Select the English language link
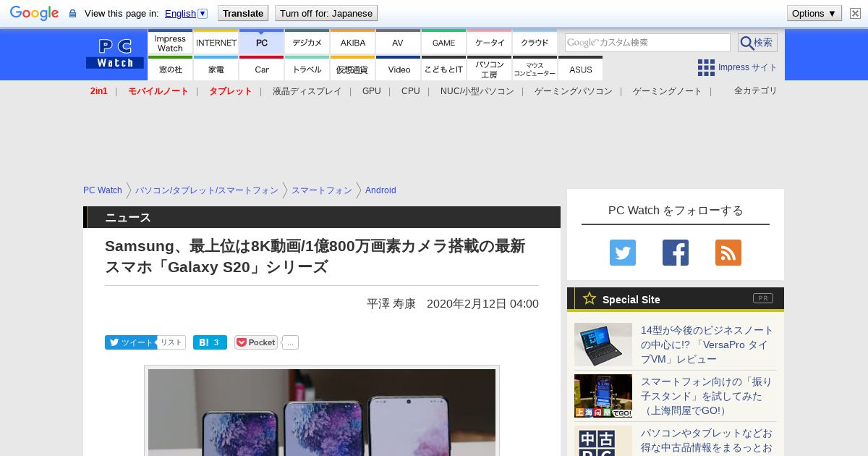 (180, 13)
